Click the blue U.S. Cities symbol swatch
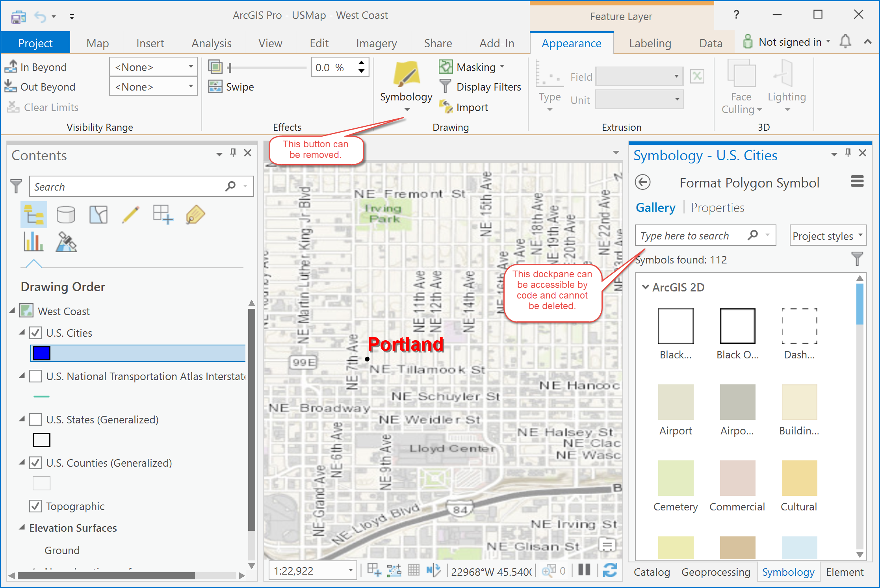The width and height of the screenshot is (880, 588). [41, 353]
